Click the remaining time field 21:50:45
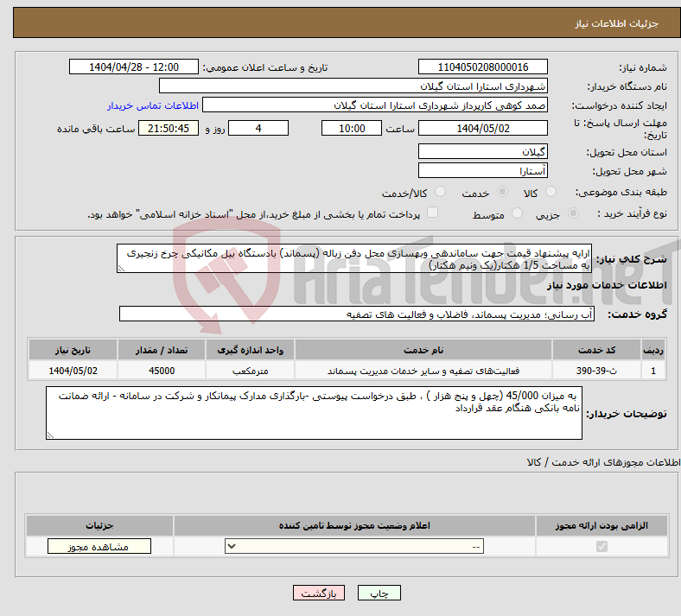This screenshot has height=616, width=681. tap(169, 128)
